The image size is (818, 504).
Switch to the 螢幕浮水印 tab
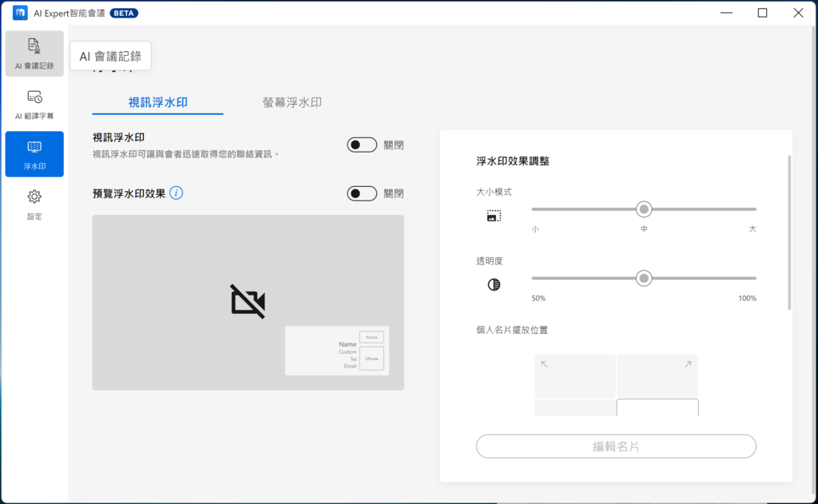292,102
